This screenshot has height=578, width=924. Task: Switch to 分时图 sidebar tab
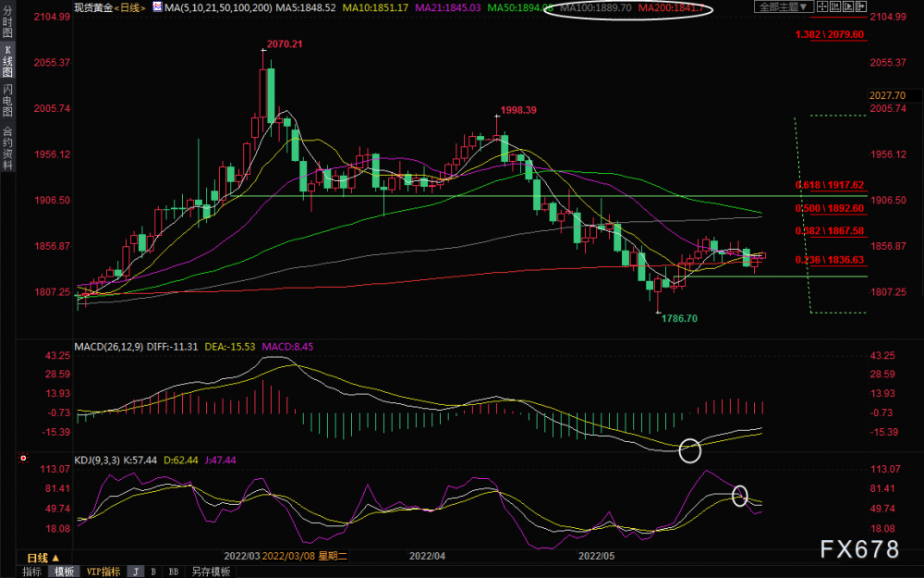(x=7, y=21)
